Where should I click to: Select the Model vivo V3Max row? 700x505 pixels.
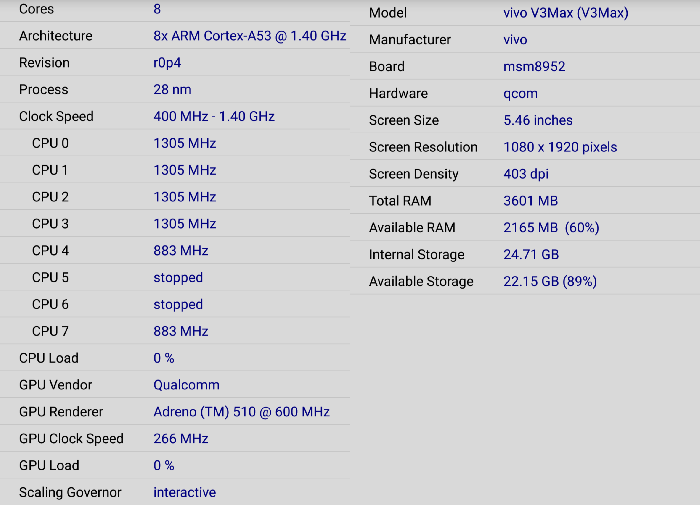click(525, 13)
